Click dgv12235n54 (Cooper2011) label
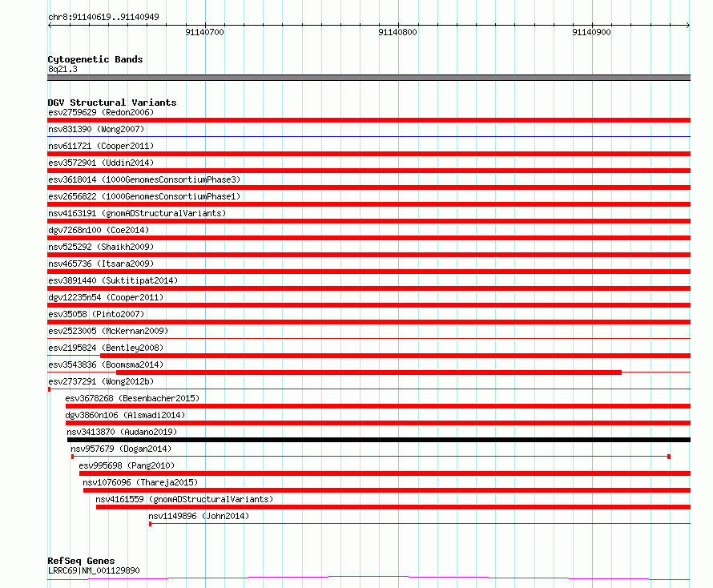 pyautogui.click(x=106, y=297)
